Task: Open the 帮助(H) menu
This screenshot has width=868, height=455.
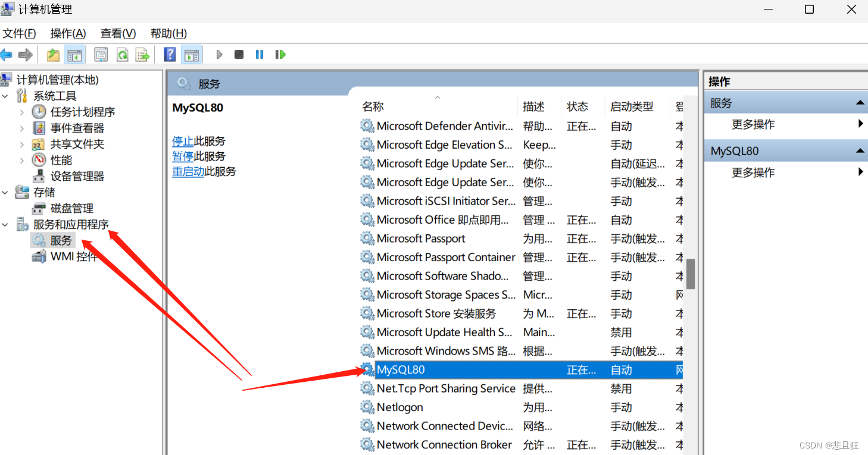Action: (x=168, y=33)
